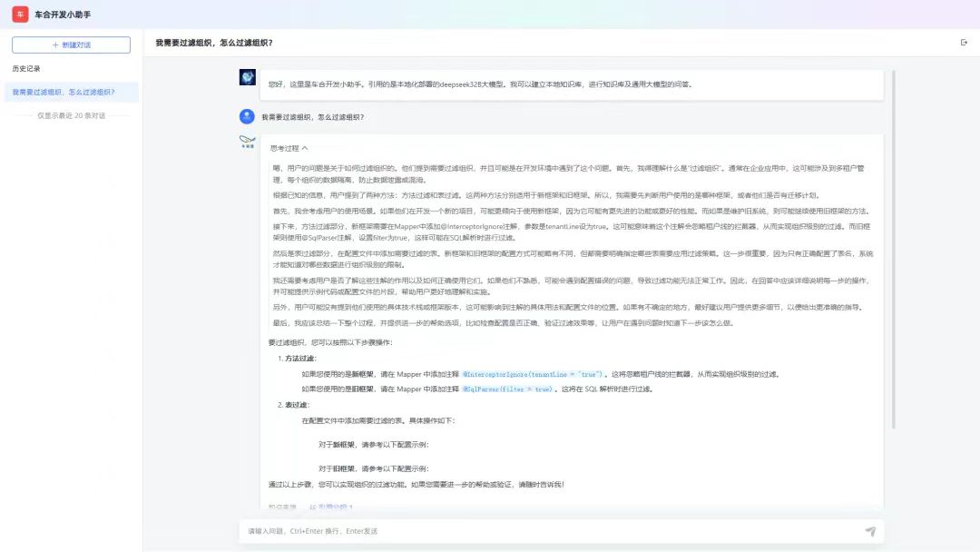The height and width of the screenshot is (552, 980).
Task: Click the conversation title in the header
Action: (214, 43)
